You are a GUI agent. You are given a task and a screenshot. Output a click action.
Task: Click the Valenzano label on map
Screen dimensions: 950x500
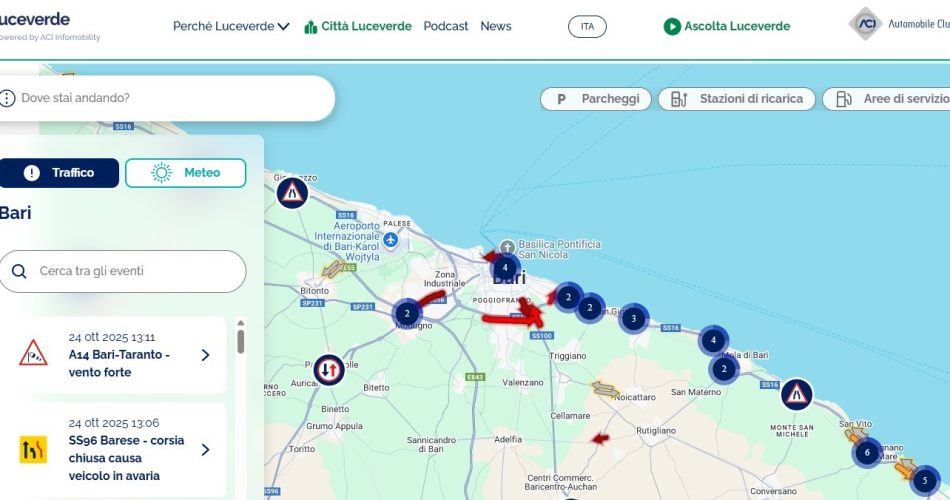pos(522,382)
